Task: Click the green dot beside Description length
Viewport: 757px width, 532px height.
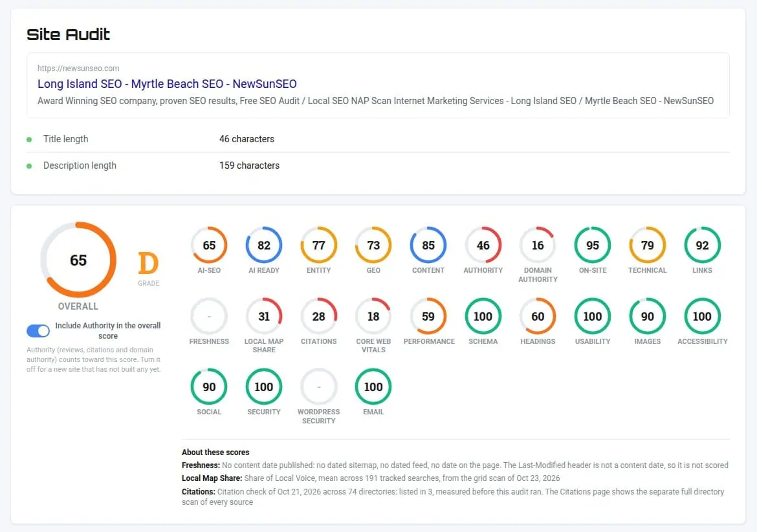Action: click(x=29, y=166)
